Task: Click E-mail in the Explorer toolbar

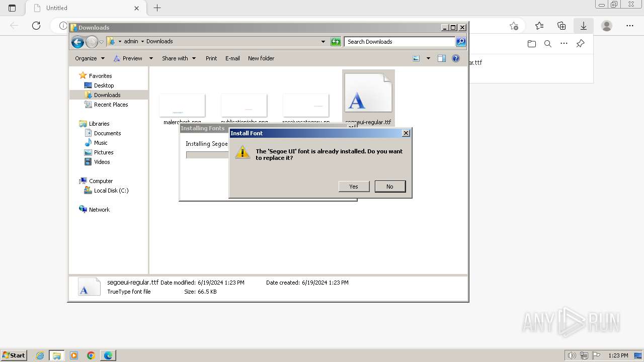Action: (232, 58)
